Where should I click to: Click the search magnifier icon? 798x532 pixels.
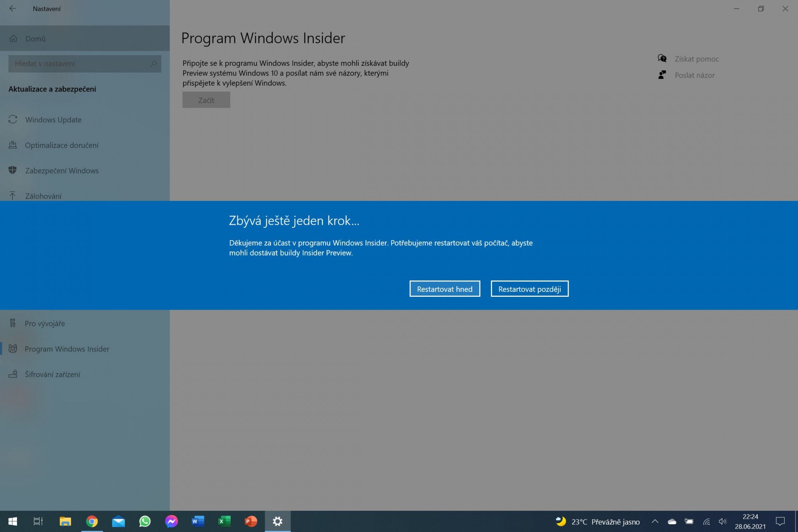tap(153, 64)
